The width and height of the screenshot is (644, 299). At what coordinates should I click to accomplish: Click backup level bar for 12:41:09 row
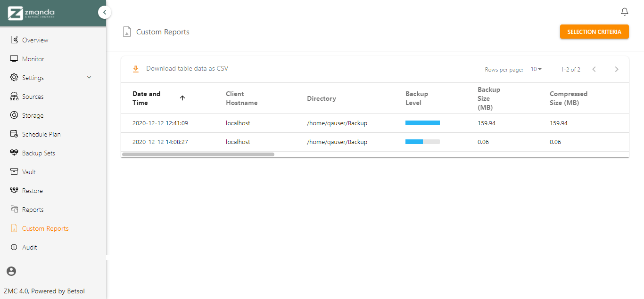tap(422, 123)
